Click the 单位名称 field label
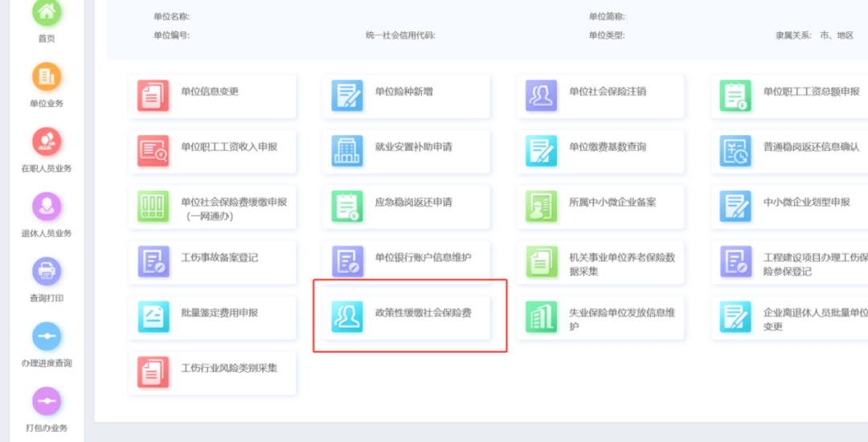 click(x=172, y=17)
